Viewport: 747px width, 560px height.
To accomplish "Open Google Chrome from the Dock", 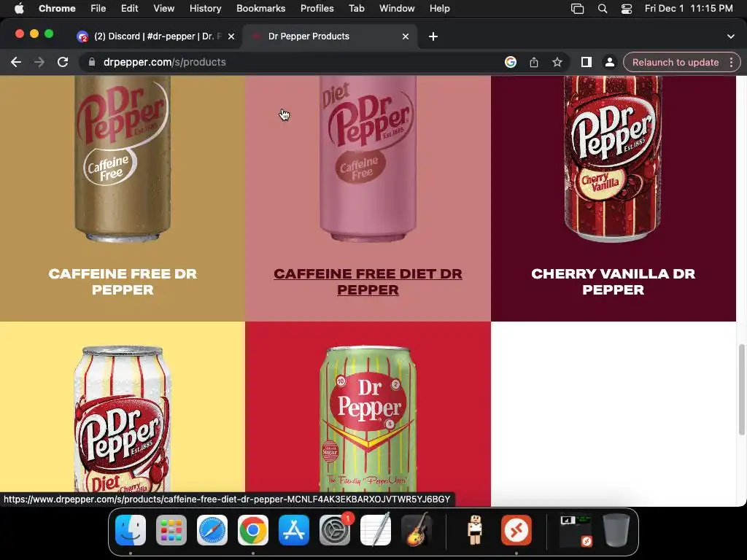I will pyautogui.click(x=253, y=530).
